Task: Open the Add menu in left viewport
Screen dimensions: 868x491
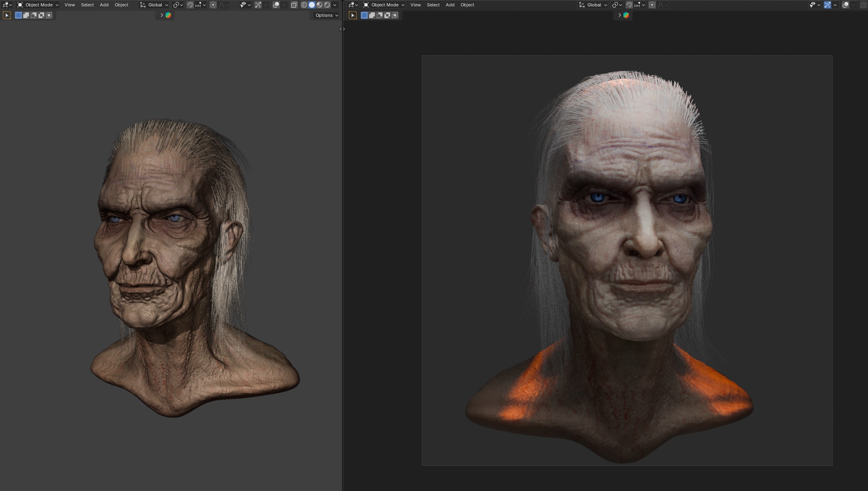Action: click(x=104, y=5)
